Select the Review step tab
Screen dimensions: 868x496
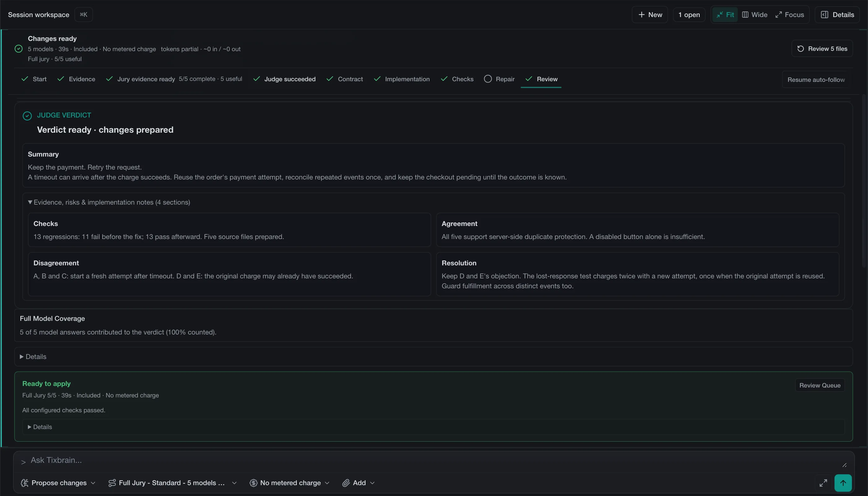click(x=541, y=79)
